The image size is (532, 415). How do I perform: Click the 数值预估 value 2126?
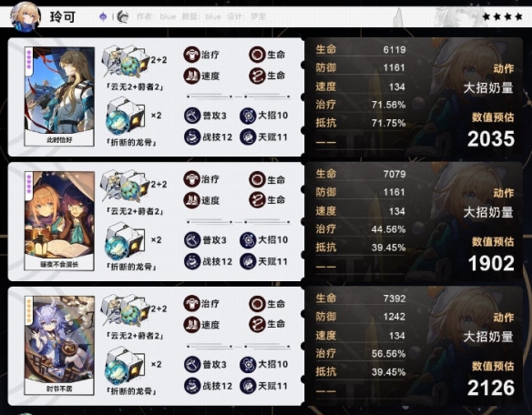[x=491, y=388]
